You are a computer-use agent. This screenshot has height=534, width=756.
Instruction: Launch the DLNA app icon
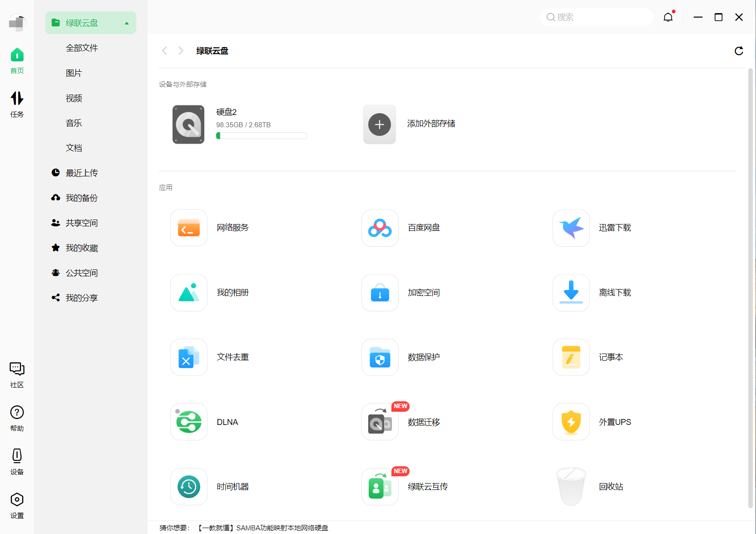[x=189, y=422]
